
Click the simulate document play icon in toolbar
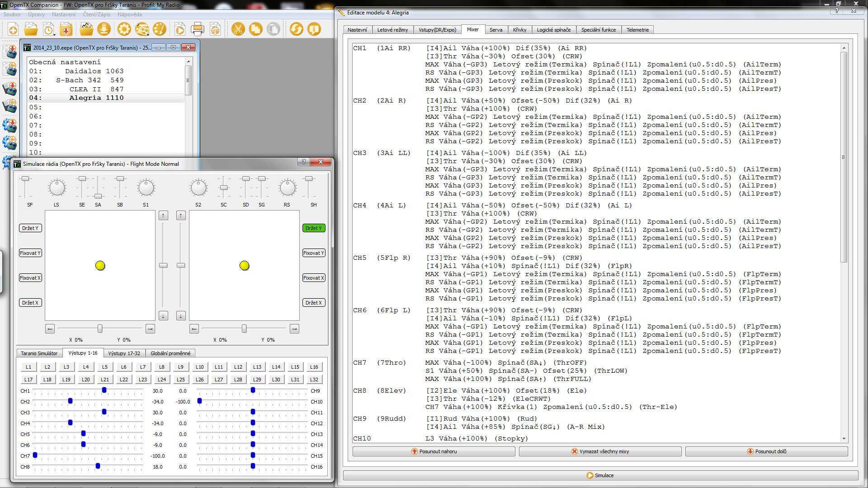click(x=179, y=30)
